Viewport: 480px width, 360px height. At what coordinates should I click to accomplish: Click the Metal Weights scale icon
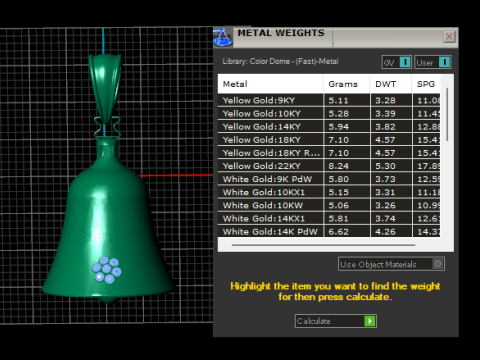223,37
